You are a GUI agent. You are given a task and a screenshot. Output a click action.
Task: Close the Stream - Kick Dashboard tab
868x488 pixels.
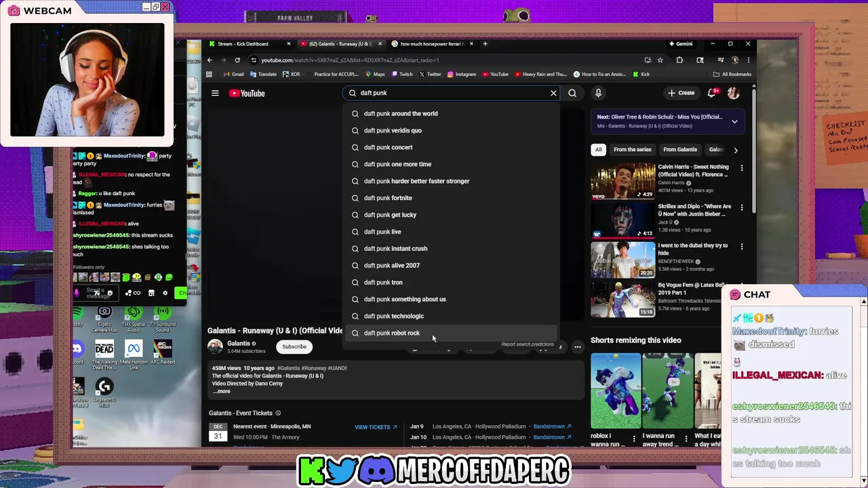(289, 43)
